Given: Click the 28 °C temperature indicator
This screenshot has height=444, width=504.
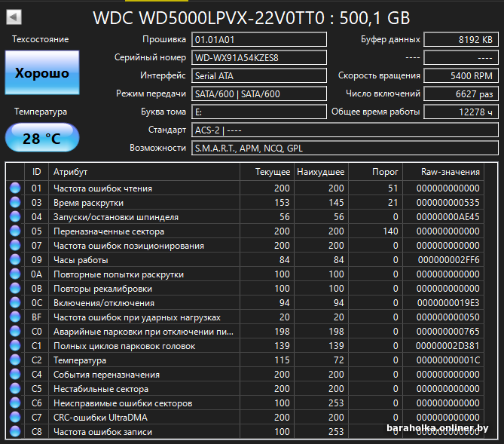Looking at the screenshot, I should point(42,139).
